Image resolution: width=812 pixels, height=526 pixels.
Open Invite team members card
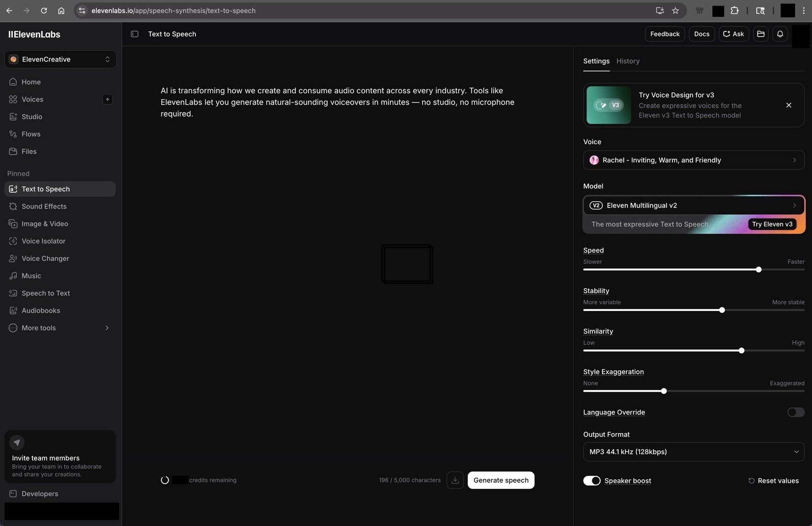(x=60, y=457)
